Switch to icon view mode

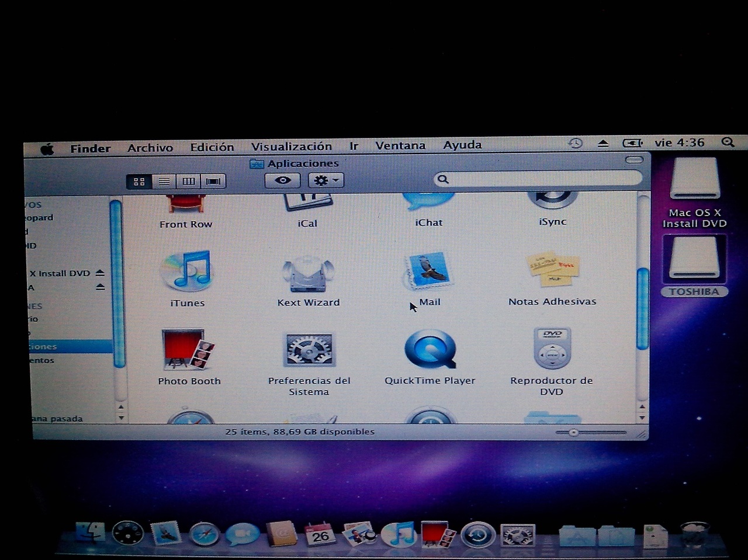pyautogui.click(x=139, y=182)
